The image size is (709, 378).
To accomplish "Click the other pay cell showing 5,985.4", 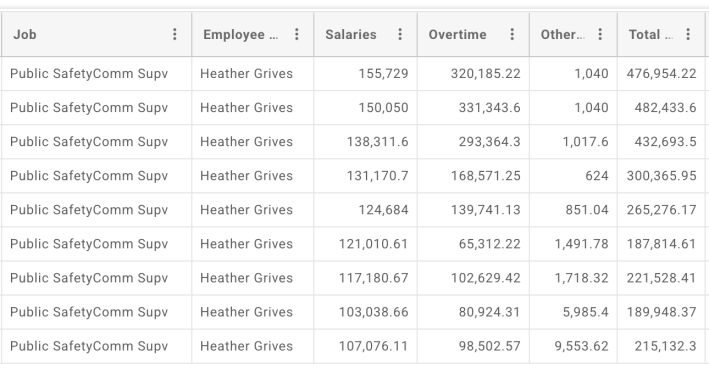I will 573,312.
